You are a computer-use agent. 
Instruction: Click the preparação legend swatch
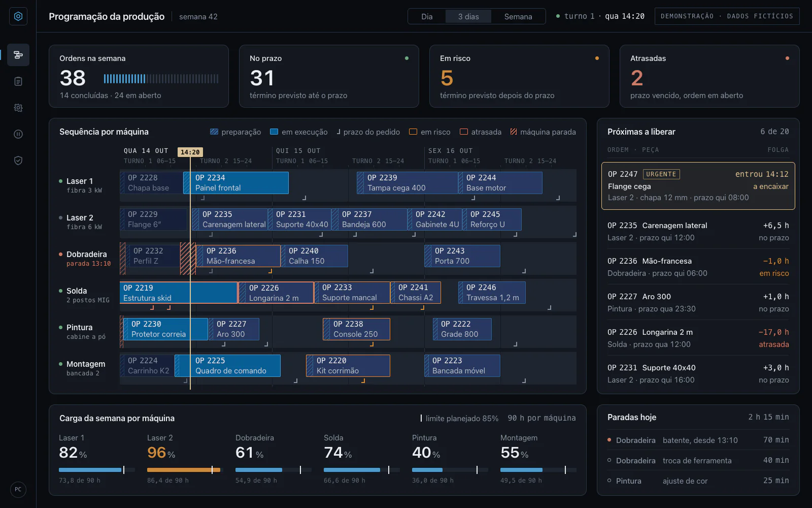click(x=214, y=132)
